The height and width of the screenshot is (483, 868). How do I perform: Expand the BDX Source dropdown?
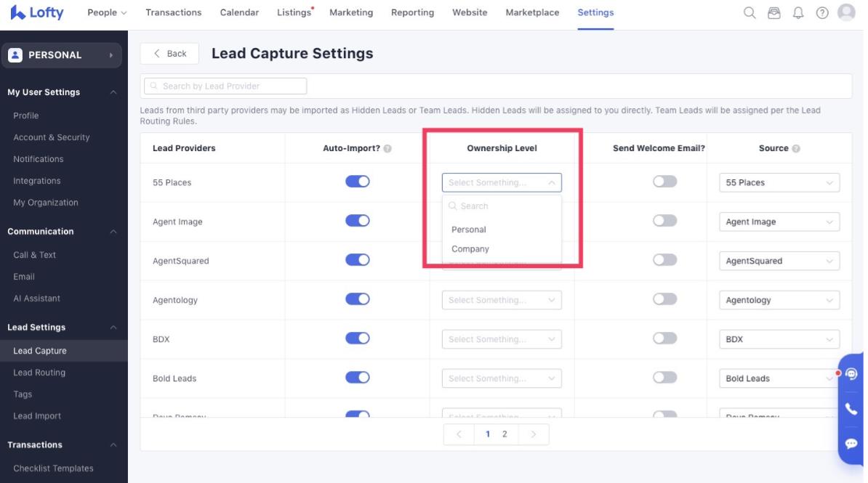[779, 339]
